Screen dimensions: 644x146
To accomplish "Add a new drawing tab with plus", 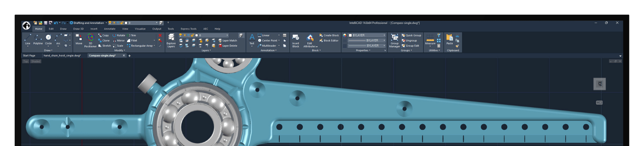I will [x=129, y=56].
